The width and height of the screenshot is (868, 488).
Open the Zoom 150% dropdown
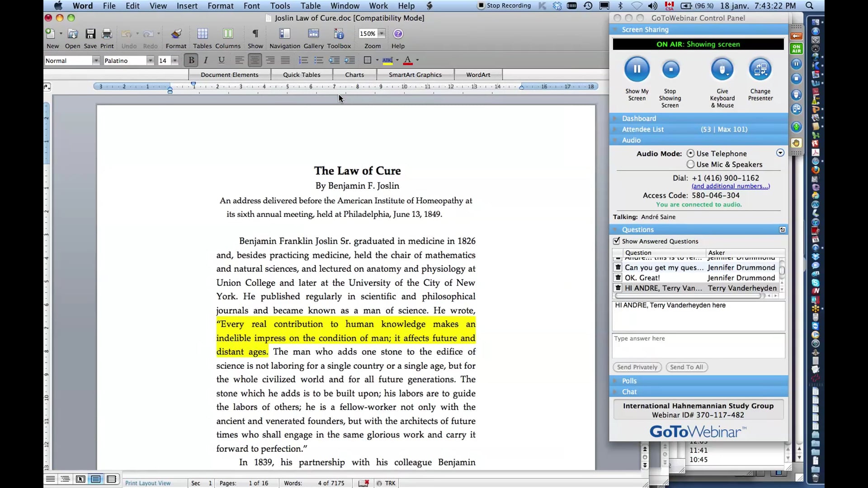tap(382, 33)
